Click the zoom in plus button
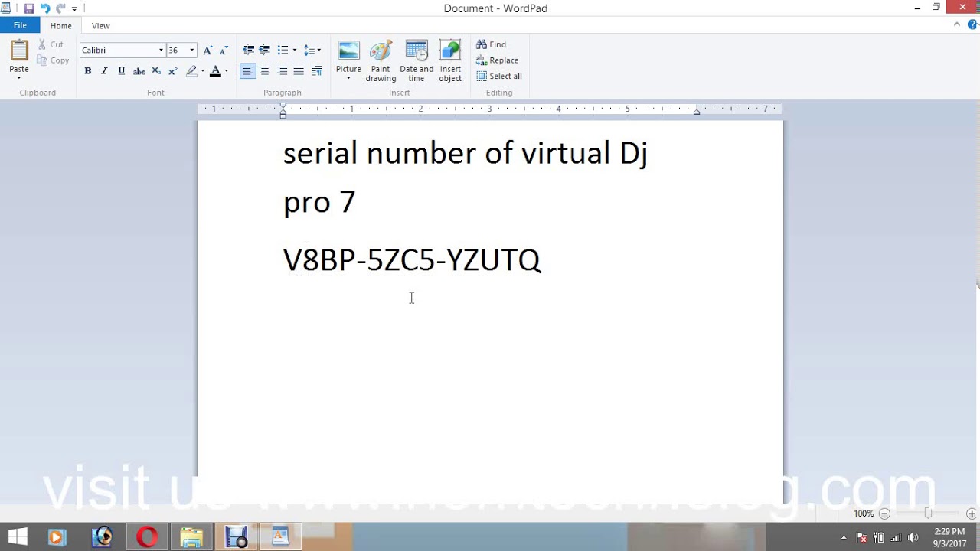The image size is (980, 551). pyautogui.click(x=972, y=514)
